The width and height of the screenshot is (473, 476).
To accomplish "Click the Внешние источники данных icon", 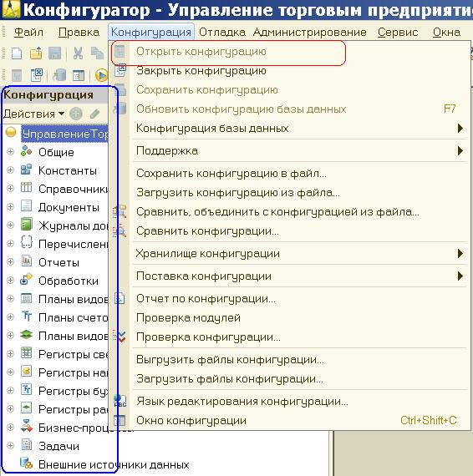I will pos(26,463).
